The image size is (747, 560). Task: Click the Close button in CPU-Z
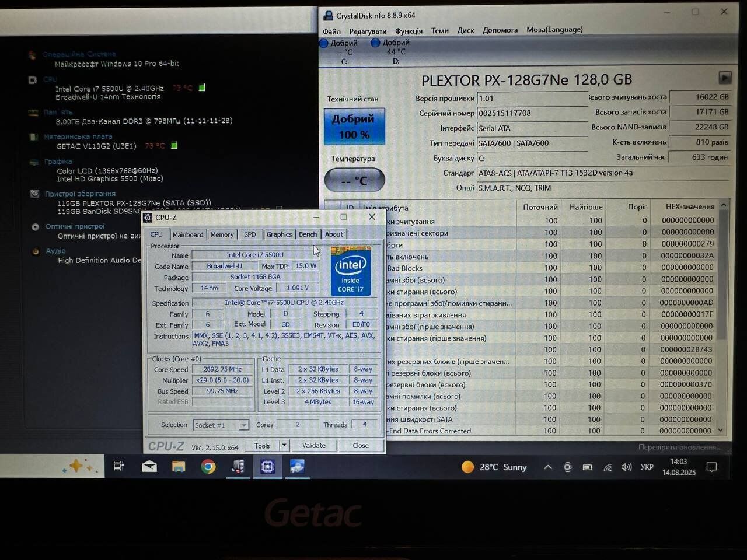(360, 446)
